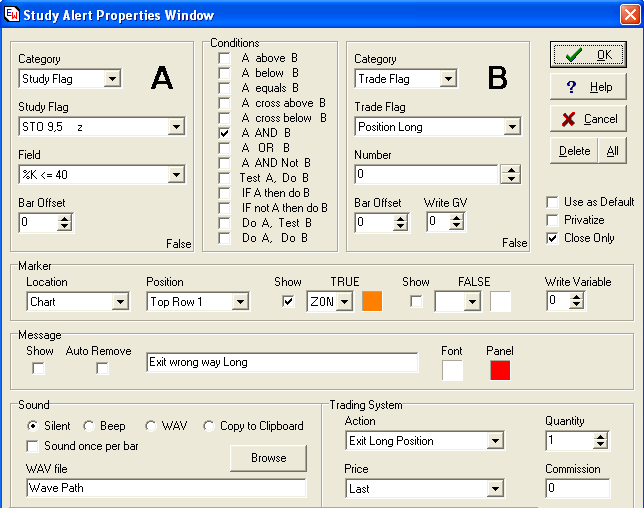The image size is (644, 508).
Task: Click the red Panel color swatch
Action: click(500, 370)
